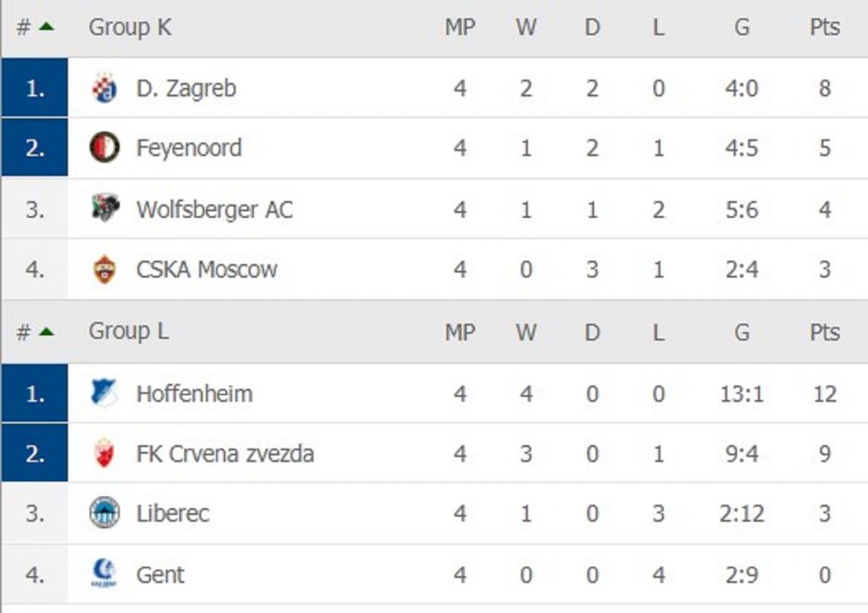
Task: Click the Wolfsberger AC club logo
Action: [104, 209]
